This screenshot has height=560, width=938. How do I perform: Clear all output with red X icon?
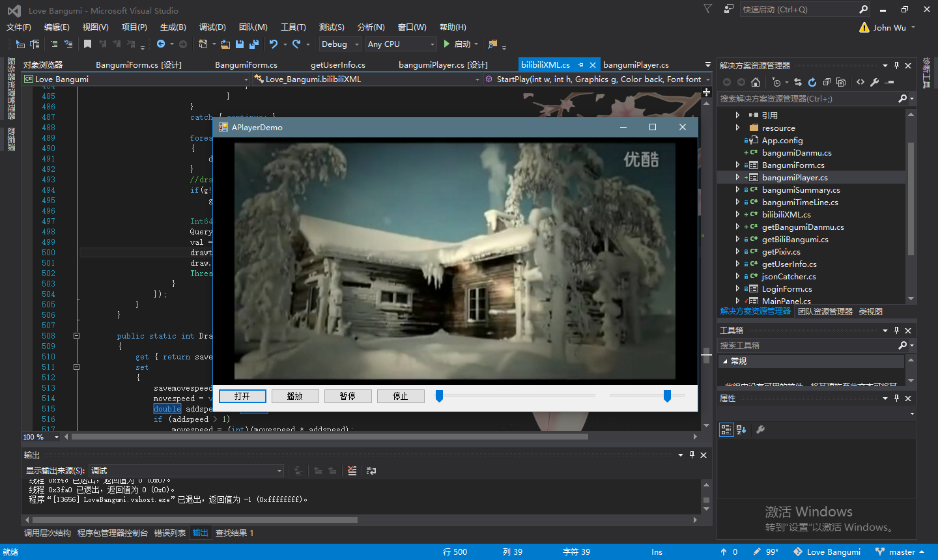click(x=352, y=471)
